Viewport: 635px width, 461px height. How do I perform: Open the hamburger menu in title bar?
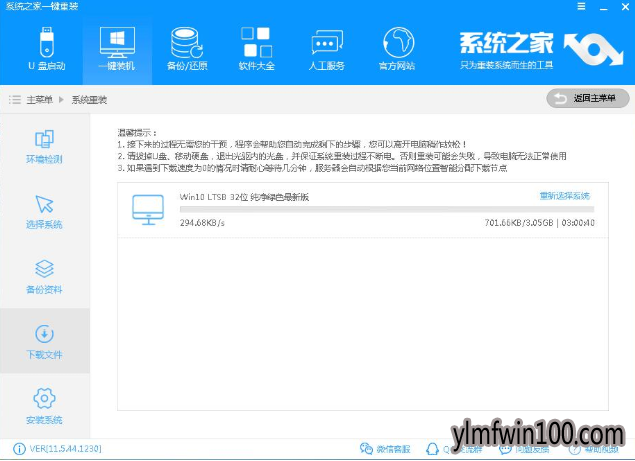(x=581, y=6)
